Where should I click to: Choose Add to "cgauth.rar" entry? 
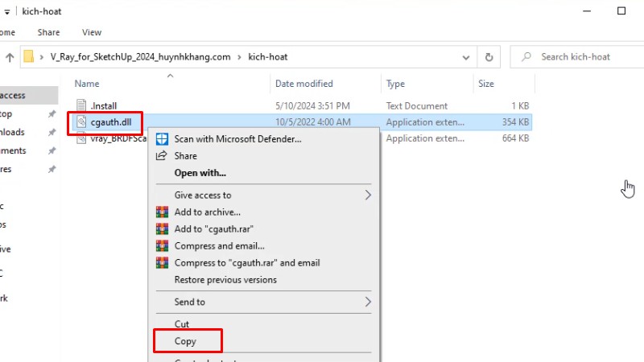point(213,229)
